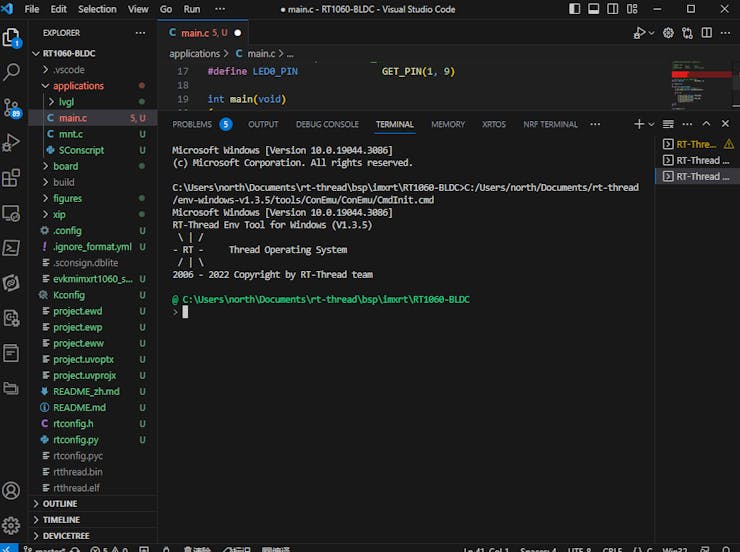This screenshot has width=740, height=552.
Task: Open rtconfig.h file in explorer
Action: 73,424
